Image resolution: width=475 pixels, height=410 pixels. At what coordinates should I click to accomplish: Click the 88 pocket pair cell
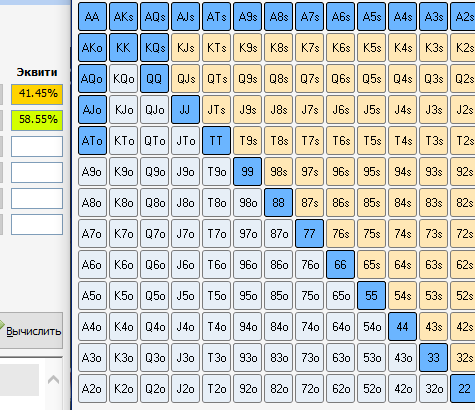(278, 202)
